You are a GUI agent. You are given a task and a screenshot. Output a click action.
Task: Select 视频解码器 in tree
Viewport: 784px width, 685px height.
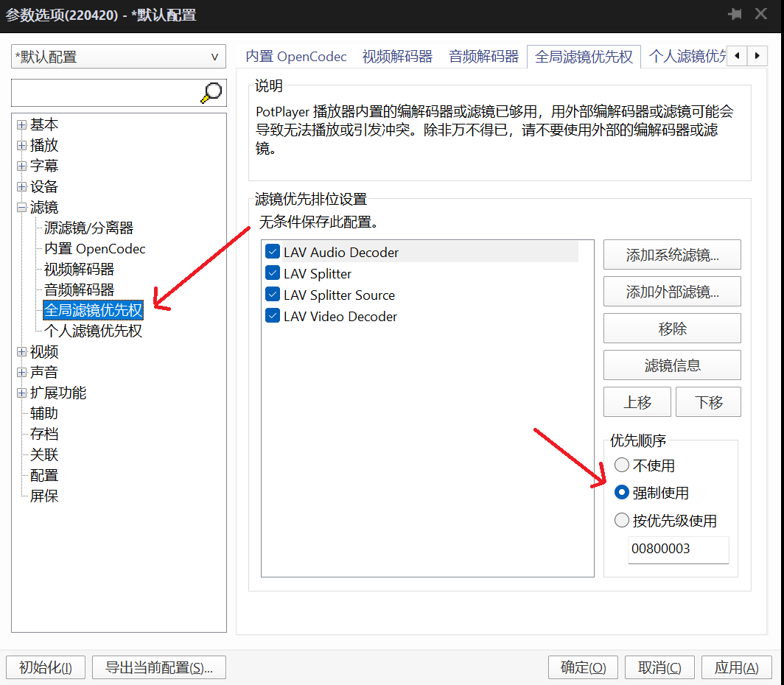click(x=79, y=270)
